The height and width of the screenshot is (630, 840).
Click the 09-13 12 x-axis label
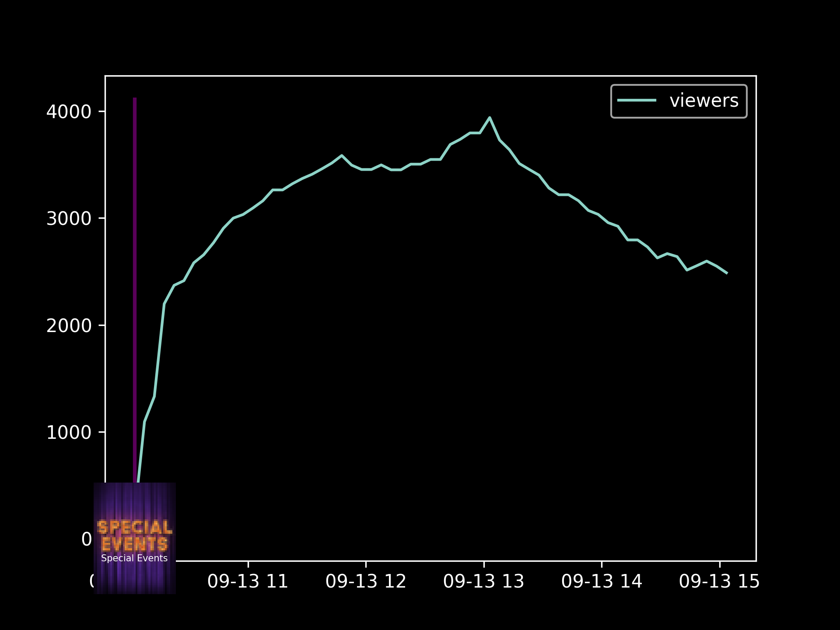pos(366,582)
